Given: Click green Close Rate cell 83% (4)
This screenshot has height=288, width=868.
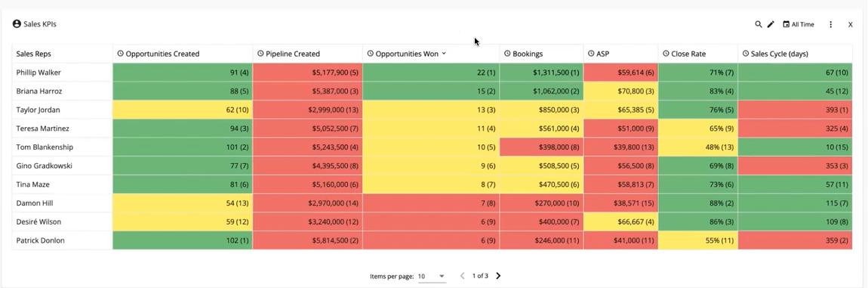Looking at the screenshot, I should click(698, 91).
